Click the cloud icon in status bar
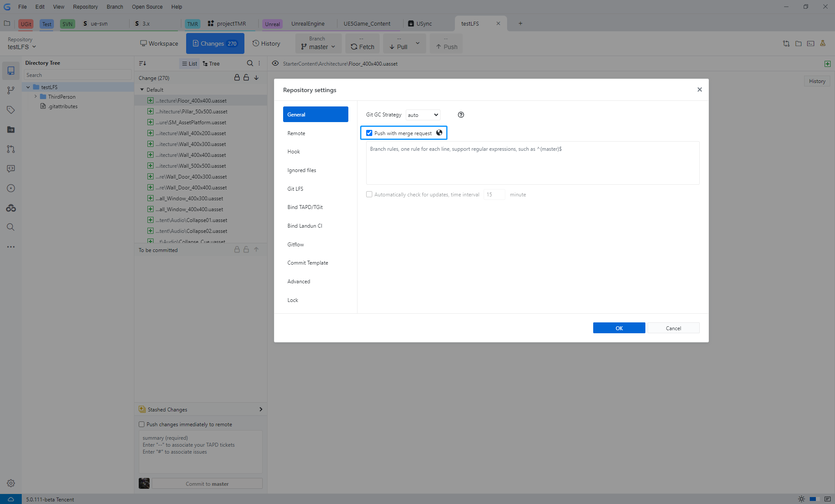The image size is (835, 504). tap(11, 499)
